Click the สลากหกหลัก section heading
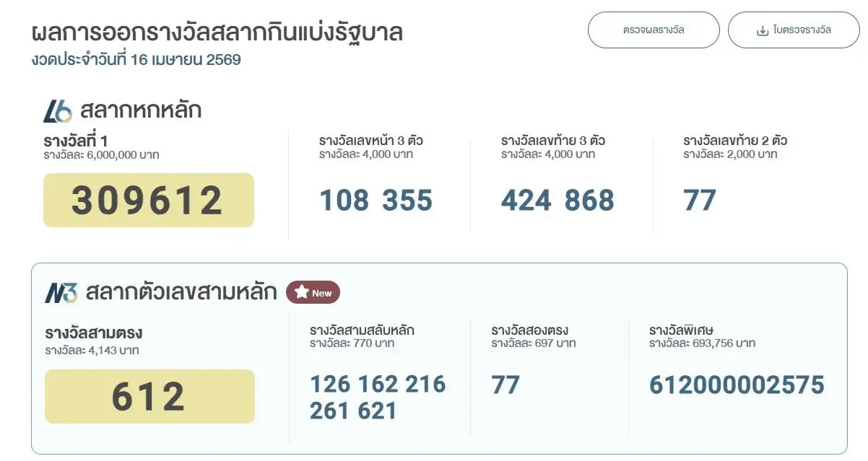 coord(141,111)
